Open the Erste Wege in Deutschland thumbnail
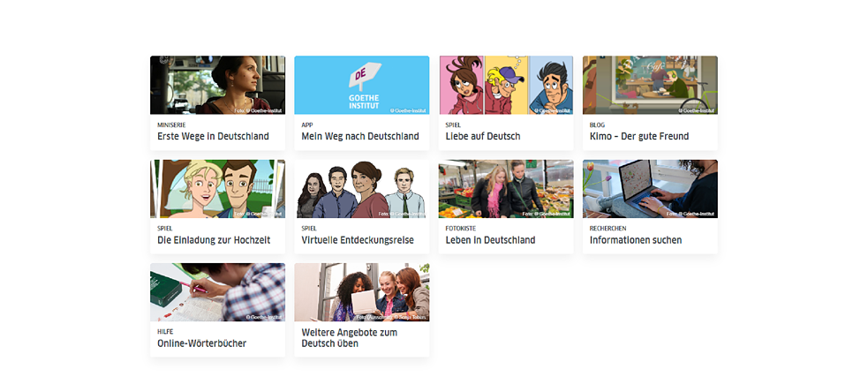This screenshot has width=868, height=377. point(217,85)
